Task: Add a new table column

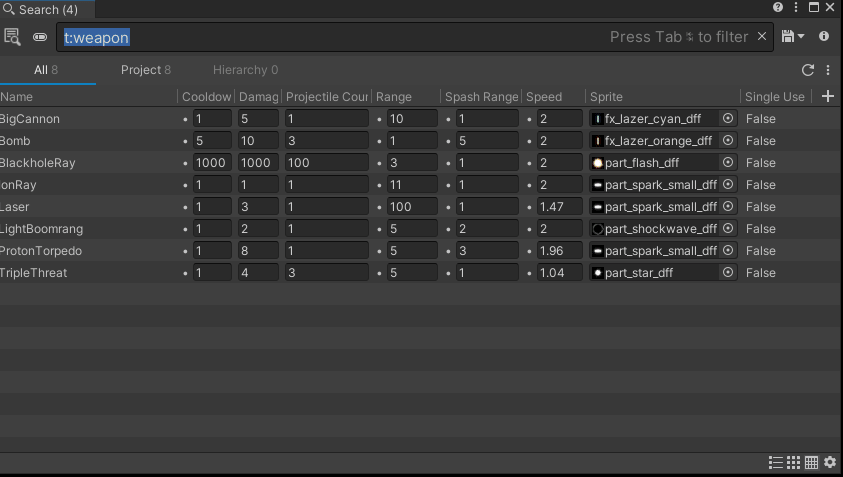Action: click(827, 96)
